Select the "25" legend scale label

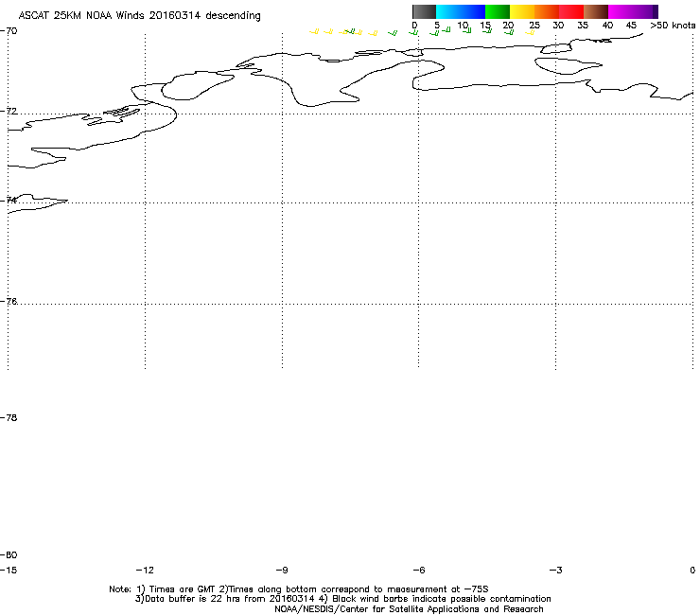click(534, 26)
